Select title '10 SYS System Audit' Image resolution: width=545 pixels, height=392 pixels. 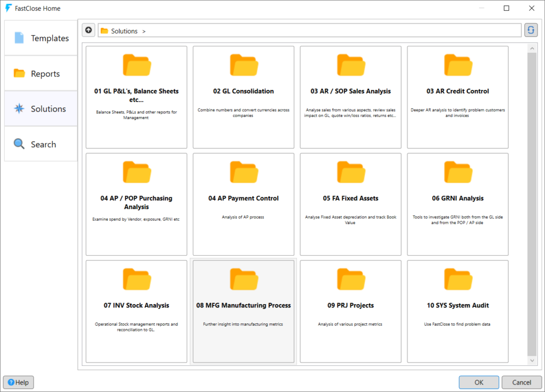tap(458, 305)
